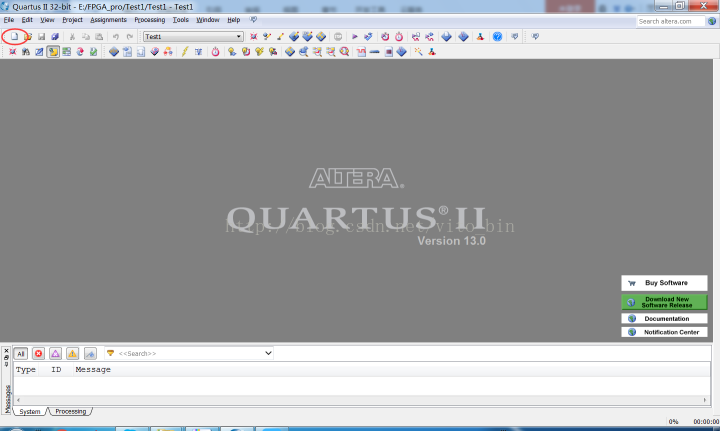Open the Tools menu
The width and height of the screenshot is (720, 431).
coord(180,20)
